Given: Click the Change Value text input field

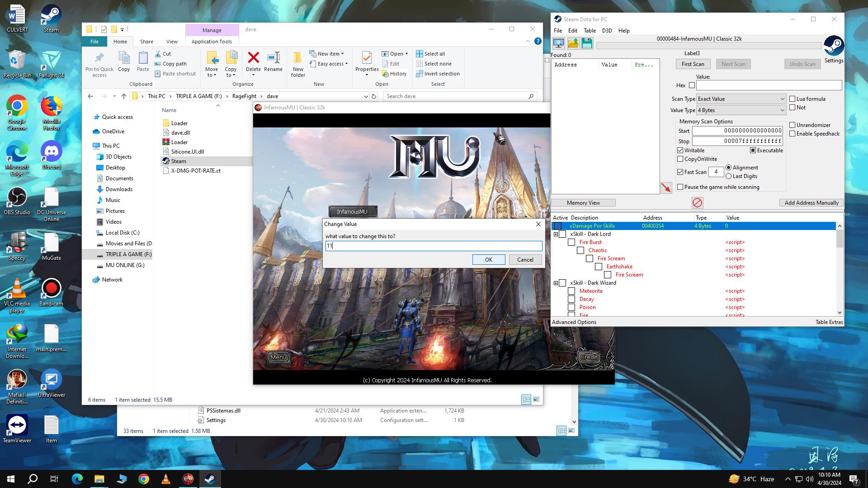Looking at the screenshot, I should tap(434, 246).
